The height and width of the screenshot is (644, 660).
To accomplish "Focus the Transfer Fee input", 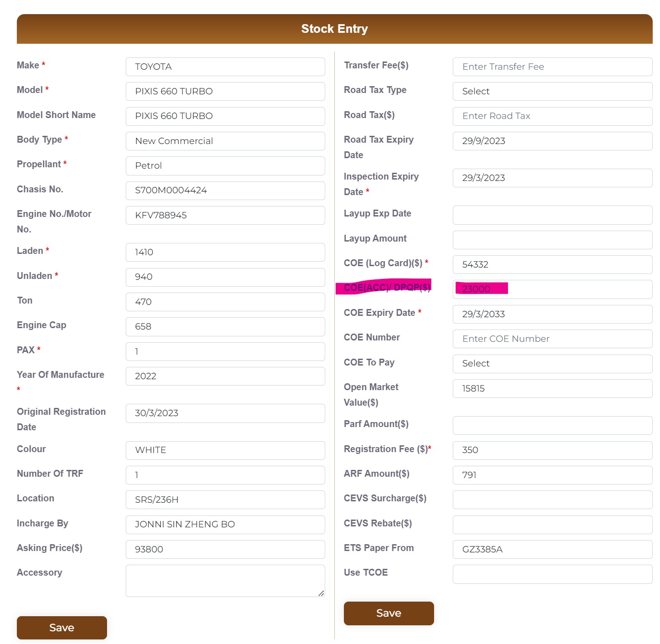I will coord(552,67).
